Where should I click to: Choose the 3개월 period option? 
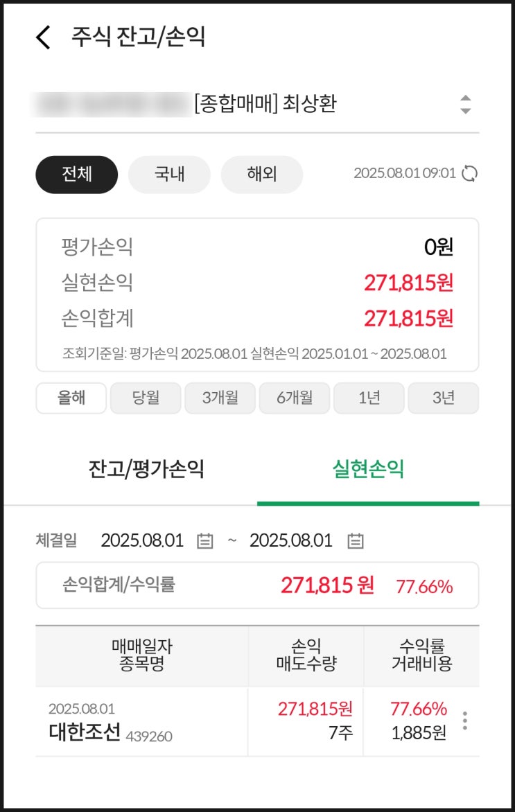tap(220, 398)
